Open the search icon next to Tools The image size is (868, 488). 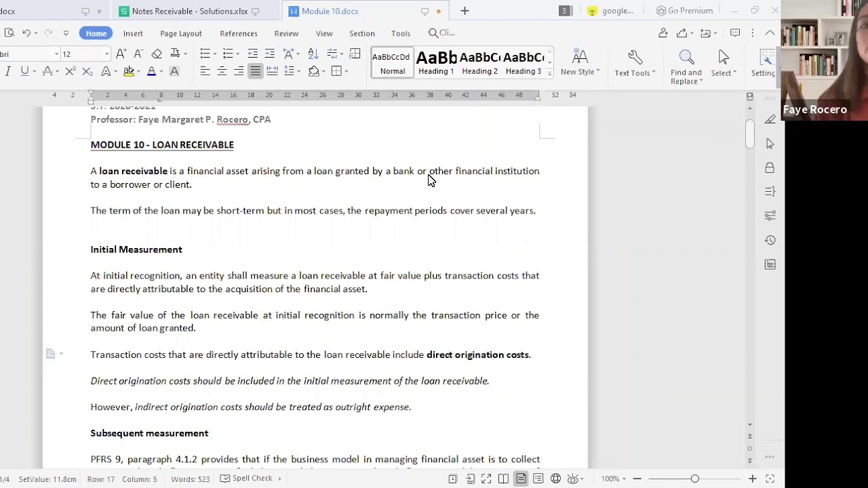point(433,33)
